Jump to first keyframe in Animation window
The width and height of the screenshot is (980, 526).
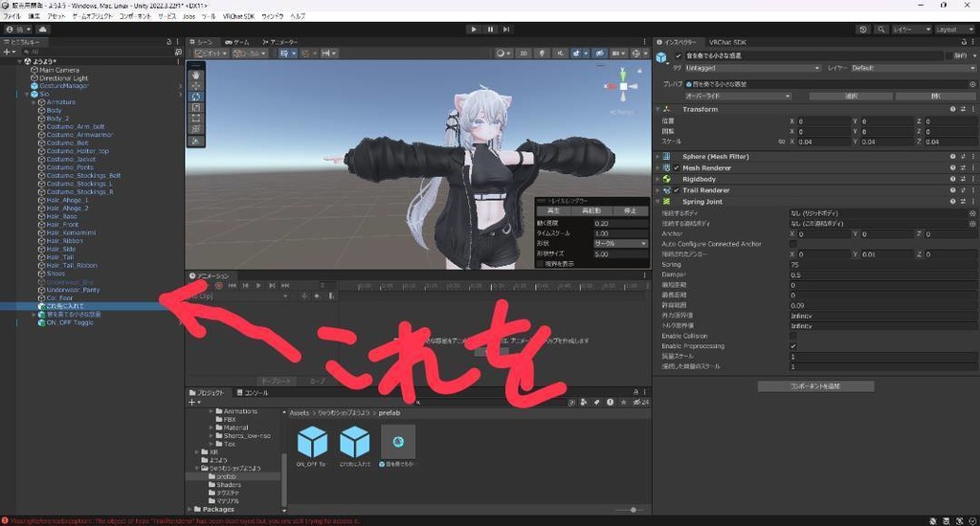pyautogui.click(x=232, y=286)
